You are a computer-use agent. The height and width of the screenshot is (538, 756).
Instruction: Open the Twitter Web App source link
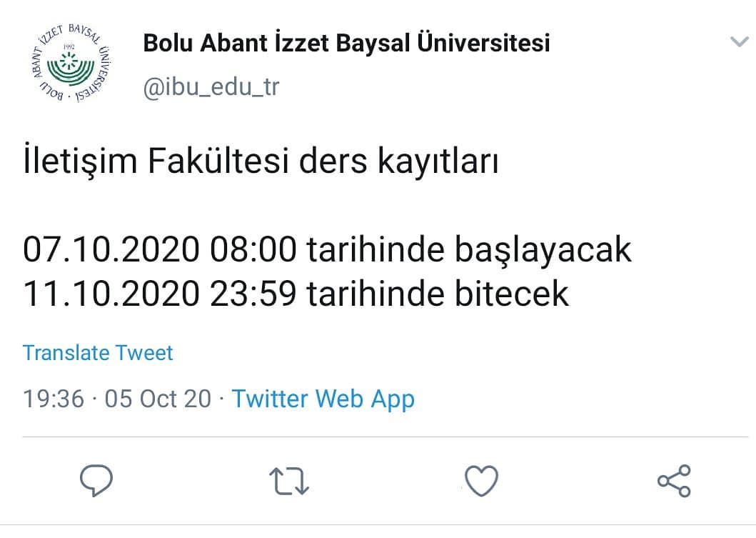point(323,399)
